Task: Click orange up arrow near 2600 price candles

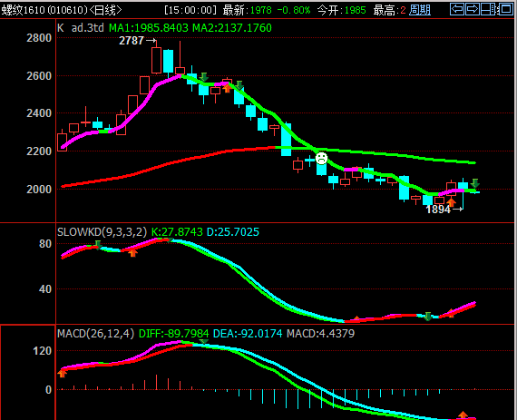Action: pos(227,88)
